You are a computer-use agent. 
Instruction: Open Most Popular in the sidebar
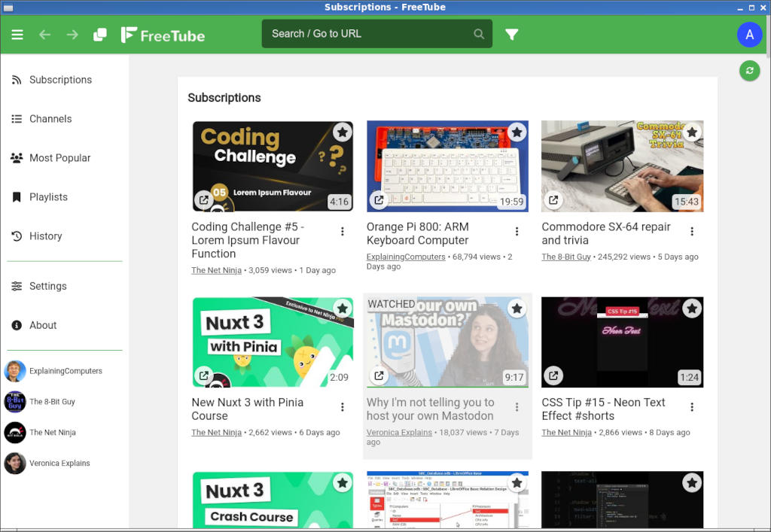[x=65, y=158]
